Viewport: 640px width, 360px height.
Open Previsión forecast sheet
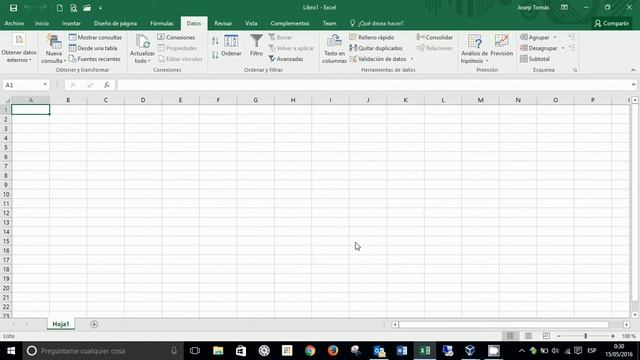502,45
